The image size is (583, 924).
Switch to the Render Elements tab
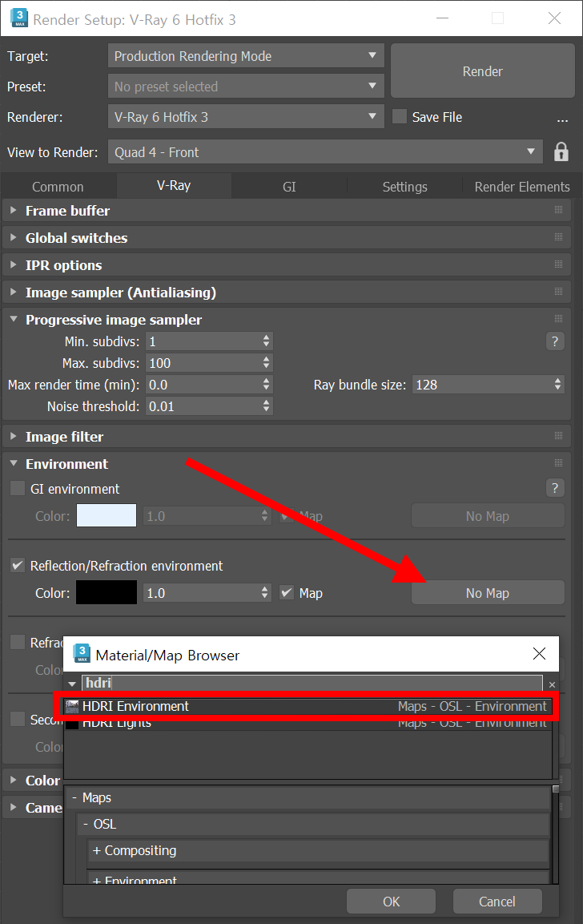point(522,186)
